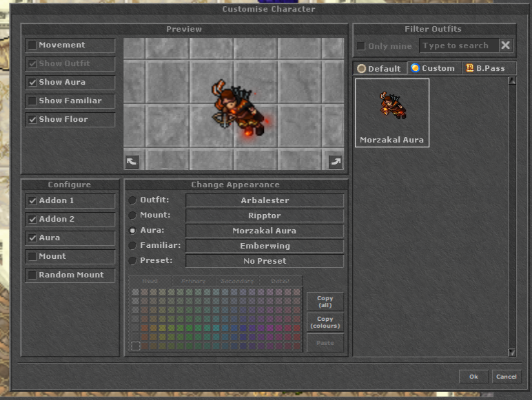Pick the highlighted bottom-left colour swatch

coord(135,346)
